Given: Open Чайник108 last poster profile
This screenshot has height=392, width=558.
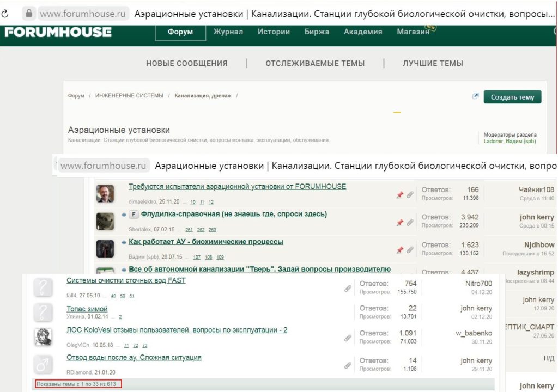Looking at the screenshot, I should [x=536, y=189].
